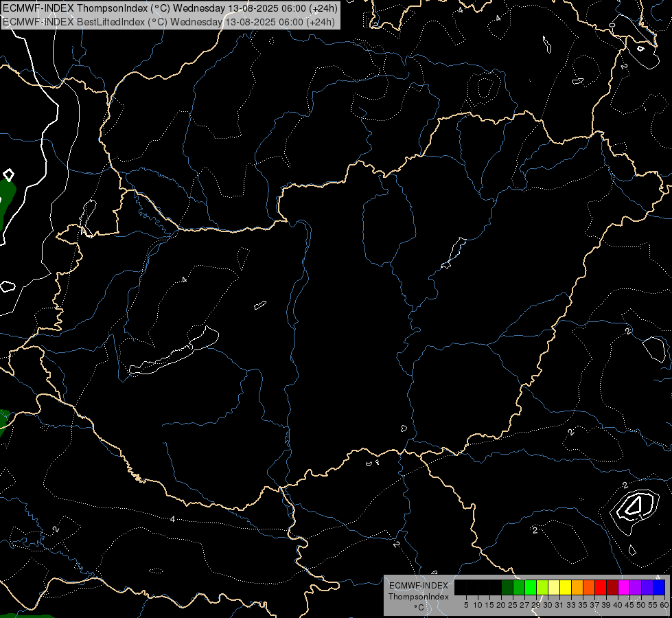
Task: Select the purple 45-50 legend swatch
Action: 636,587
